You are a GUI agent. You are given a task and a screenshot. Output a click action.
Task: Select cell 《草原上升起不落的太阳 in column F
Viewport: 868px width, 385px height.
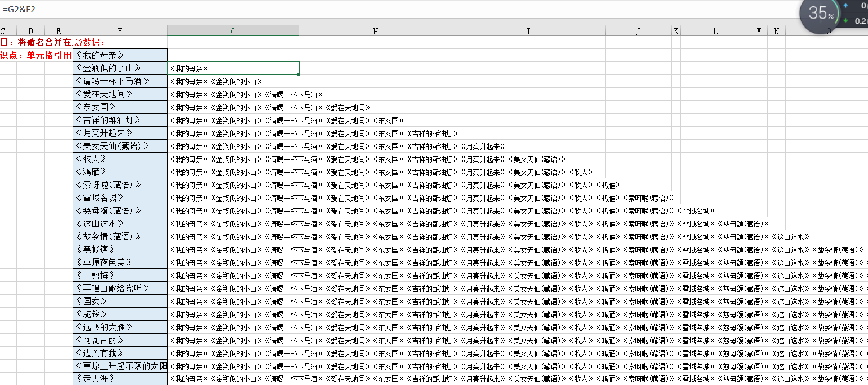tap(120, 366)
